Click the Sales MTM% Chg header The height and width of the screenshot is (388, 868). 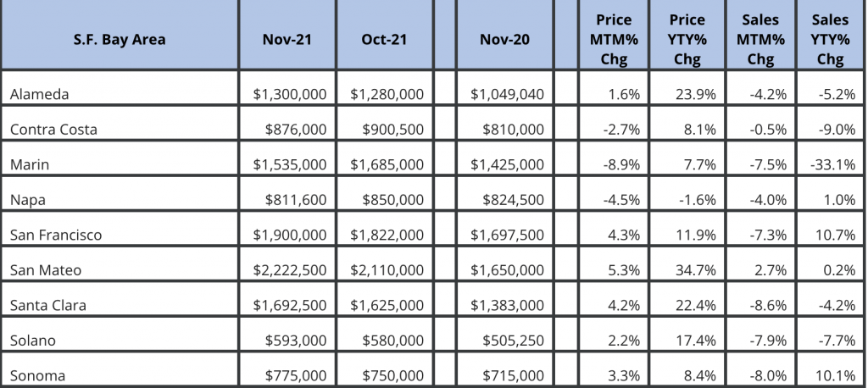(760, 39)
